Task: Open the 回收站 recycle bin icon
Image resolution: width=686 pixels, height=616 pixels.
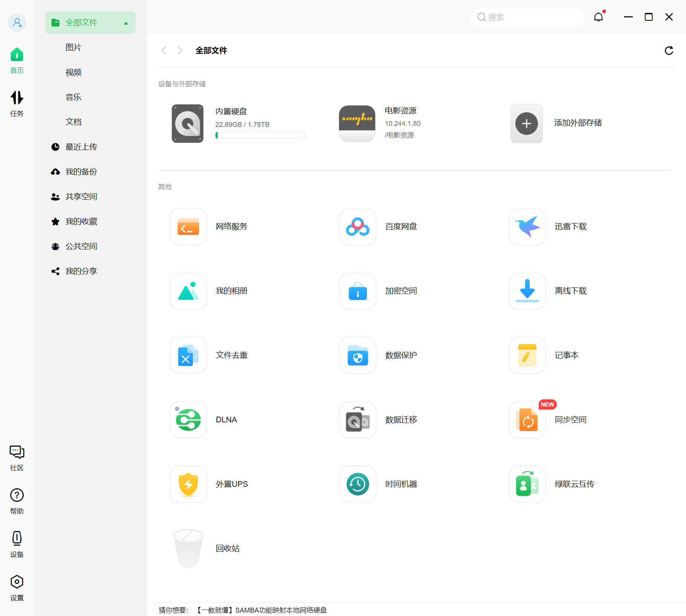Action: click(x=188, y=548)
